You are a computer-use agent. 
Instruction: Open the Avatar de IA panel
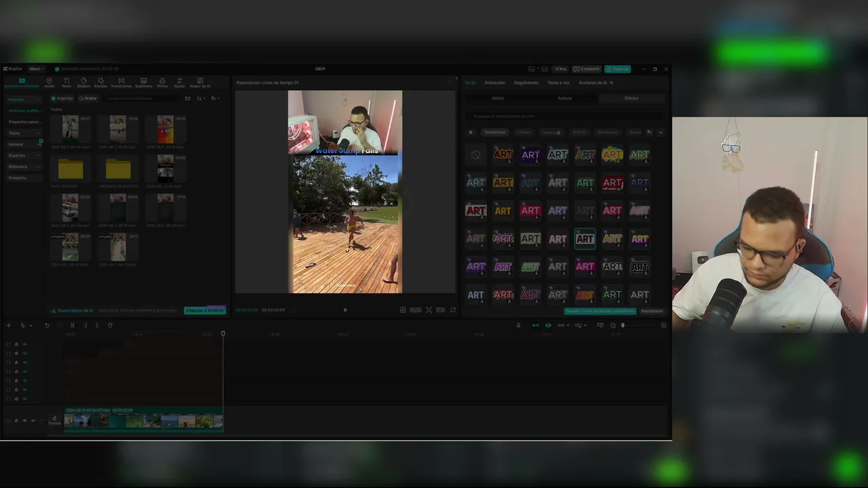tap(200, 83)
